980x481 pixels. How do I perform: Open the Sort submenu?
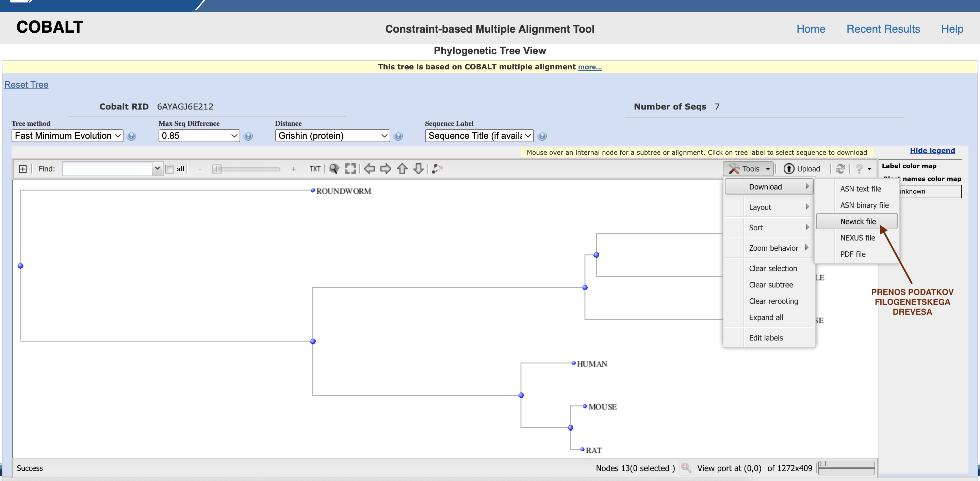(769, 228)
